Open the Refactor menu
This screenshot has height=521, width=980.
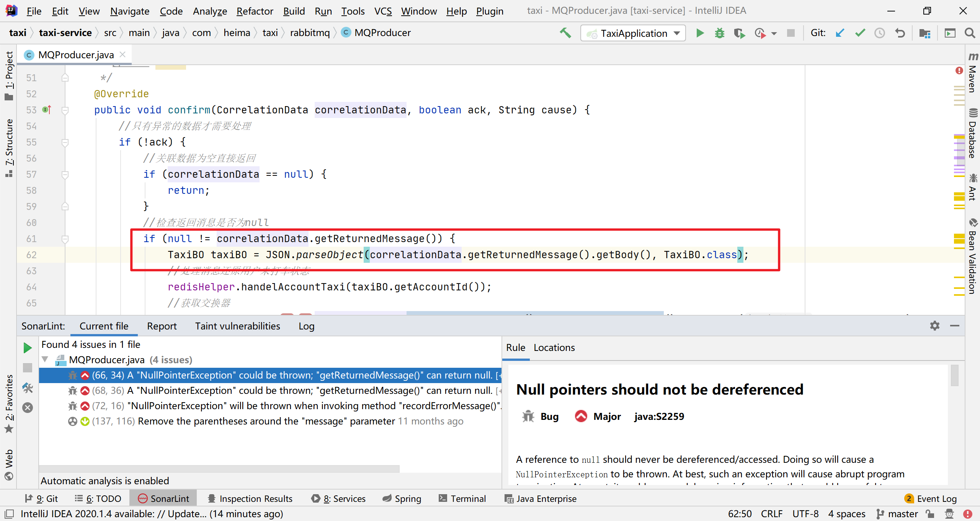[x=255, y=11]
